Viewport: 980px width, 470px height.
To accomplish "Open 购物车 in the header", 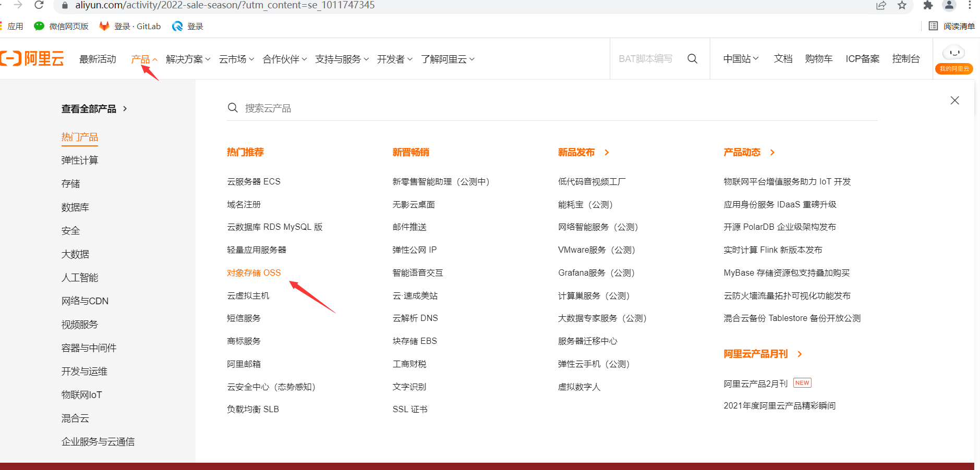I will pyautogui.click(x=818, y=59).
